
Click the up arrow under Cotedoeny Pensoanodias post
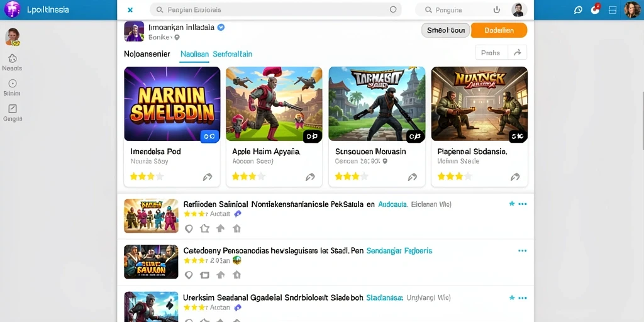[221, 275]
